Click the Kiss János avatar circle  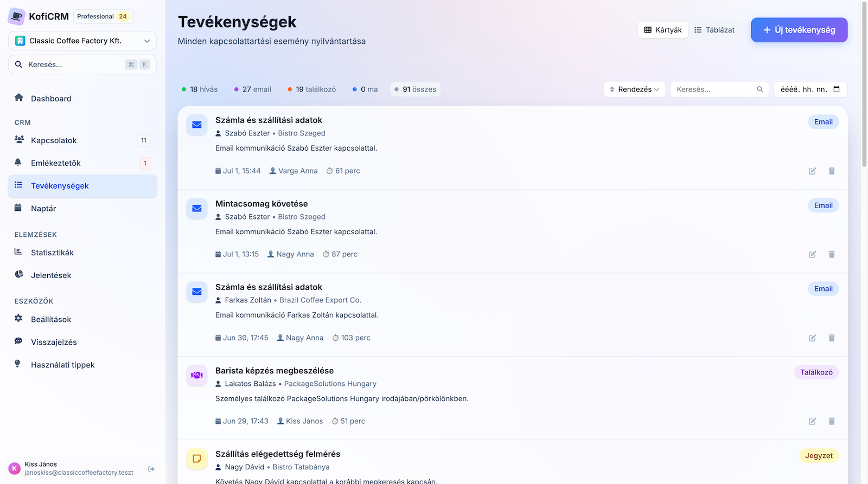(15, 468)
